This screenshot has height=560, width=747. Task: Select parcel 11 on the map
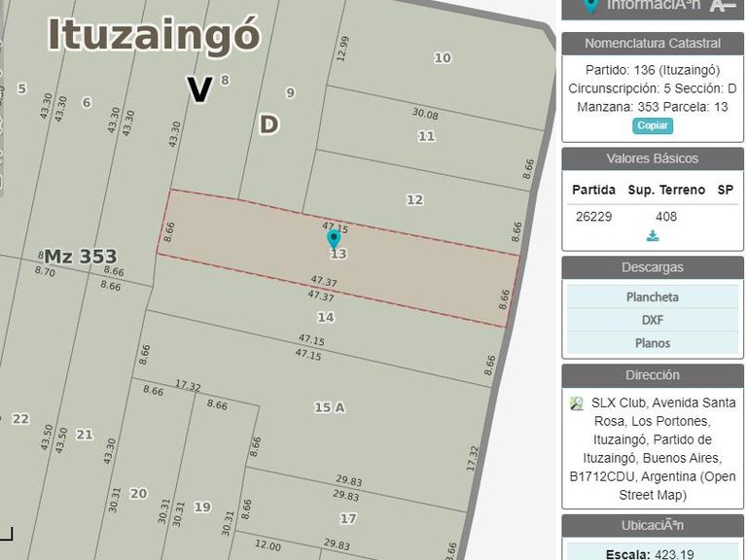coord(426,137)
